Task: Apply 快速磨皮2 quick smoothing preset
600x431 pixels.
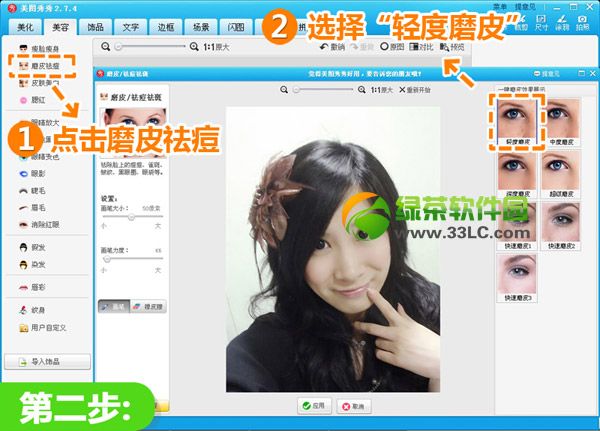Action: [x=561, y=227]
